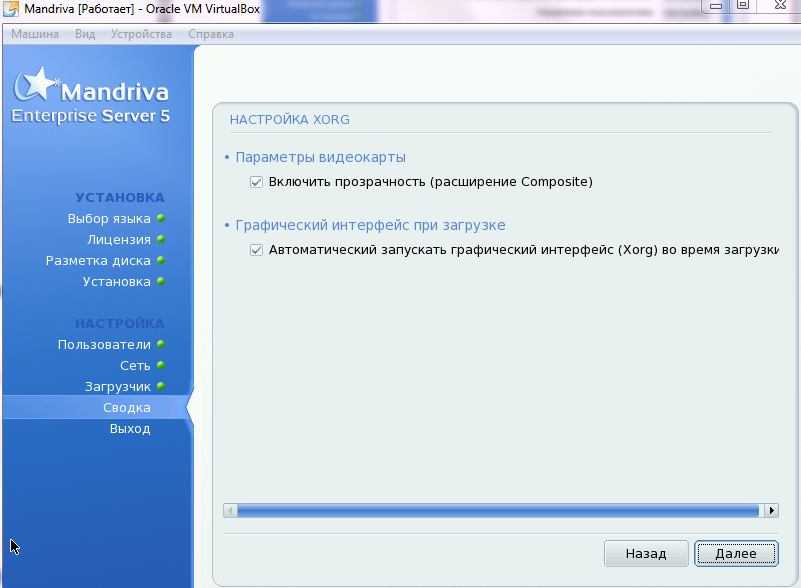Minimize the VirtualBox window
The height and width of the screenshot is (588, 801).
[x=716, y=6]
